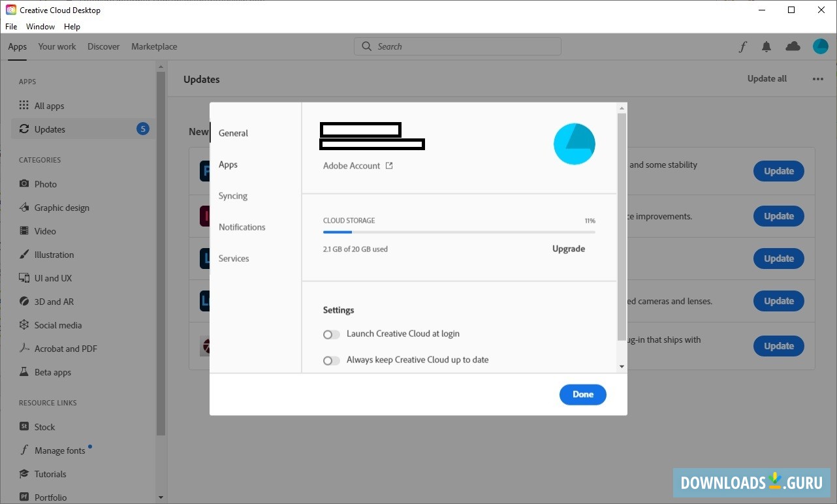Select the Graphic design category

(61, 207)
